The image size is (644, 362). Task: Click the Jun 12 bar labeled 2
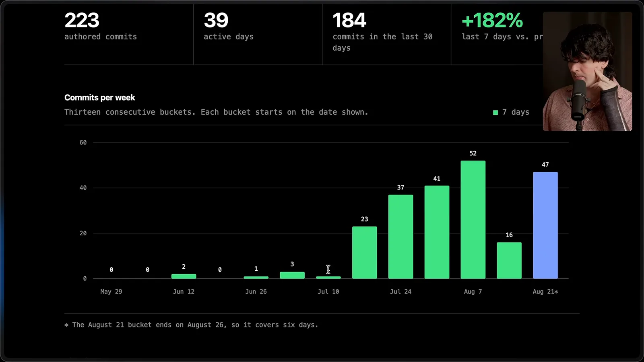pos(184,276)
